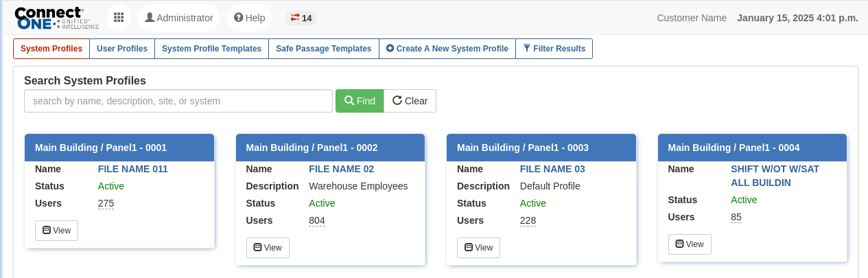Focus the search system profiles field
The height and width of the screenshot is (278, 868).
pos(178,101)
